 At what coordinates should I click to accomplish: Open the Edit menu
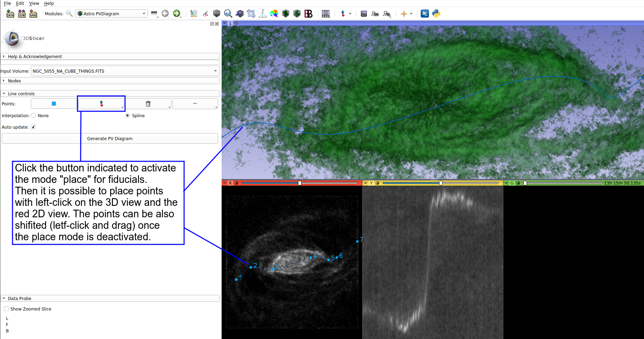coord(20,3)
